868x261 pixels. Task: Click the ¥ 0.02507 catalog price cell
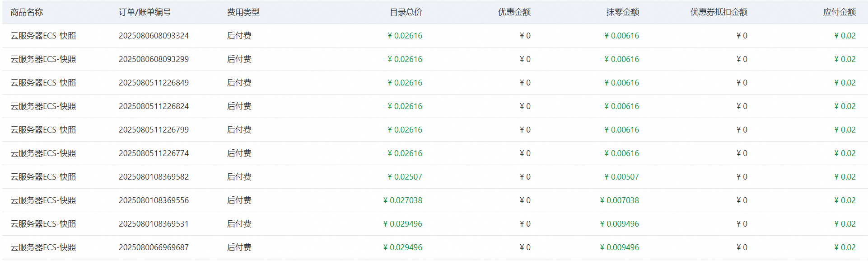point(405,177)
